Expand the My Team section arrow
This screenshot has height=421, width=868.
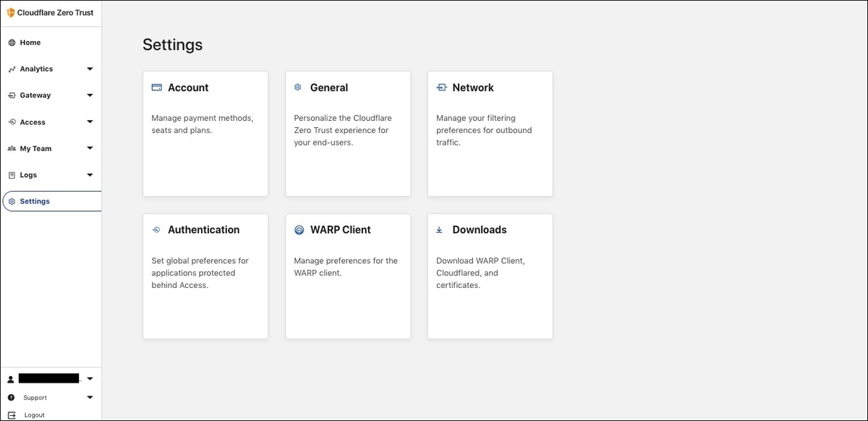point(90,148)
